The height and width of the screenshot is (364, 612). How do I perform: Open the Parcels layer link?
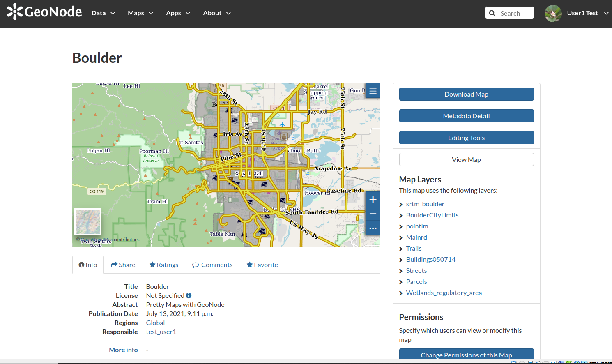pos(416,281)
